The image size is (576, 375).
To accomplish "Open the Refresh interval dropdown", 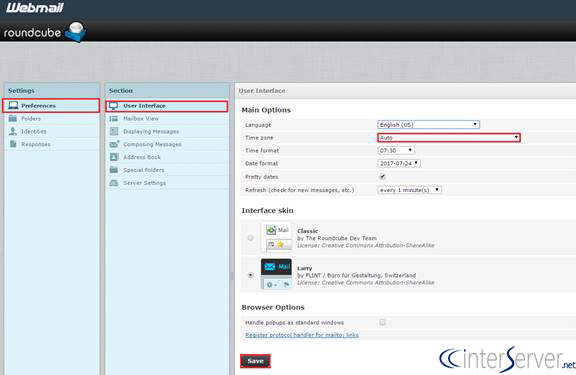I will (410, 190).
